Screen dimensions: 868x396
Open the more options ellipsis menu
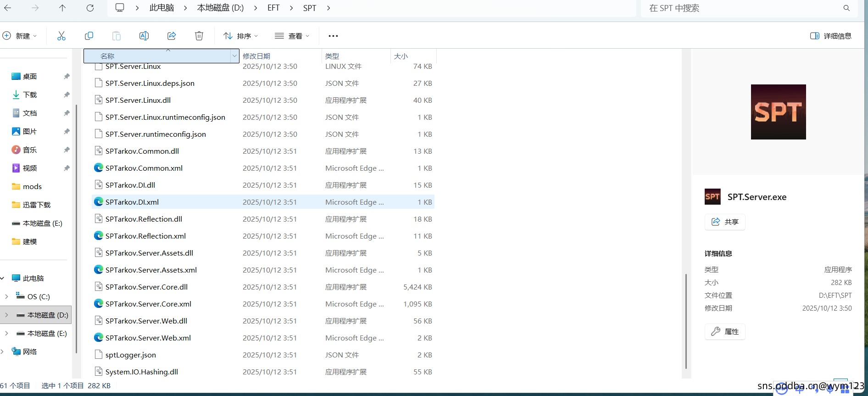pyautogui.click(x=333, y=36)
